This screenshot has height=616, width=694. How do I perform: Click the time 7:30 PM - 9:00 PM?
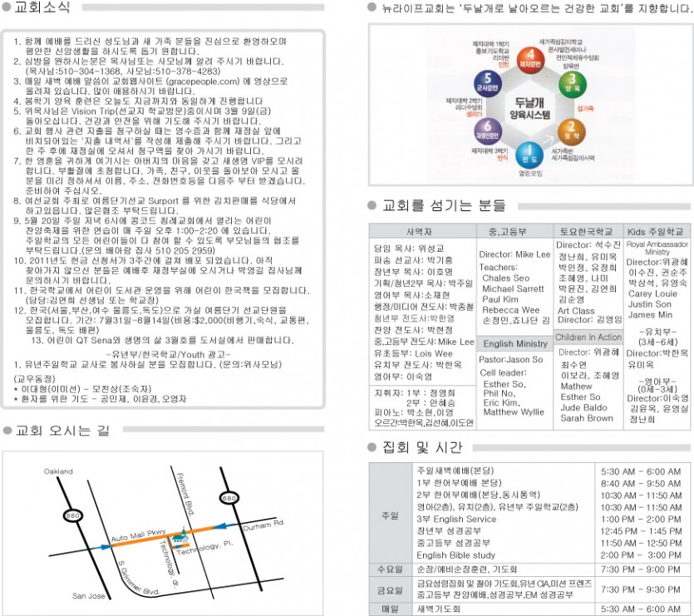[x=641, y=569]
